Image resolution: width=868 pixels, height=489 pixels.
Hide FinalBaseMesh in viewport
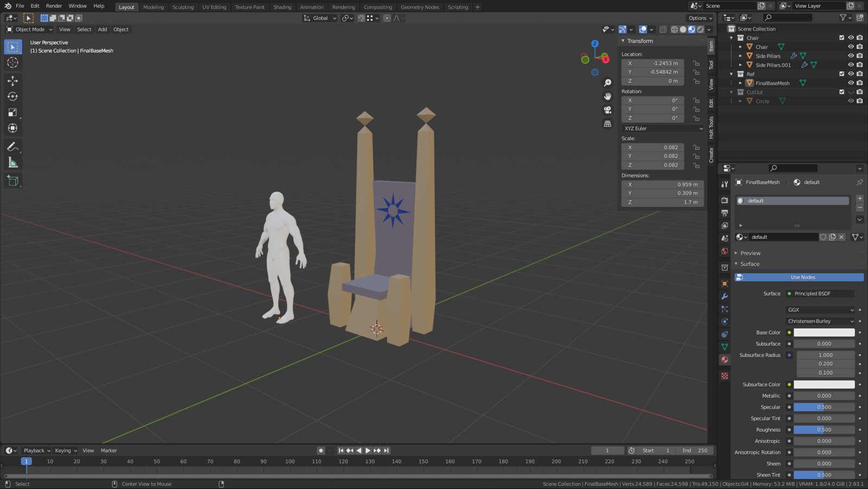coord(851,83)
